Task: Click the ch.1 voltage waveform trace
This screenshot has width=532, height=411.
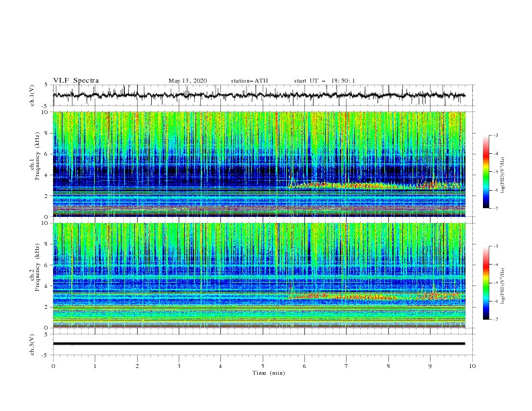Action: point(259,95)
